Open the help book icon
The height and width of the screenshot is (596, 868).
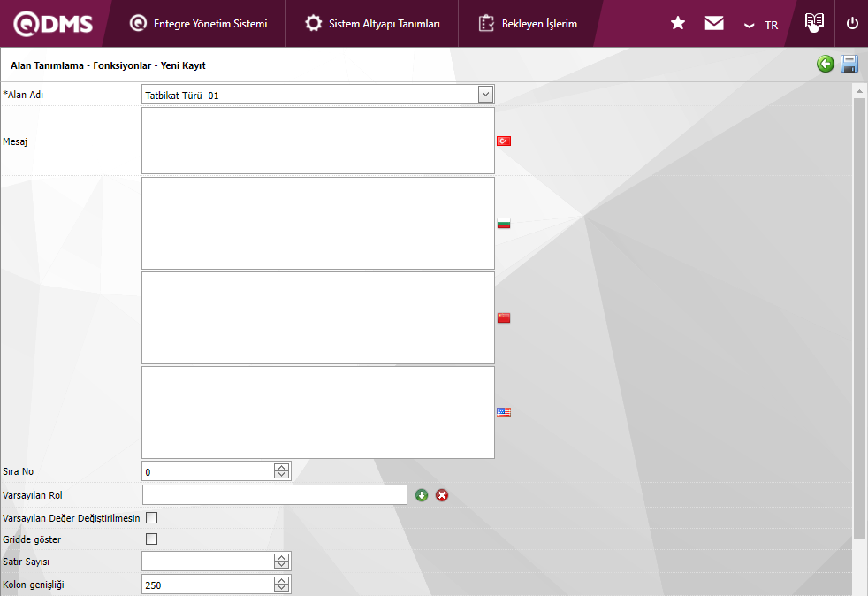point(814,22)
